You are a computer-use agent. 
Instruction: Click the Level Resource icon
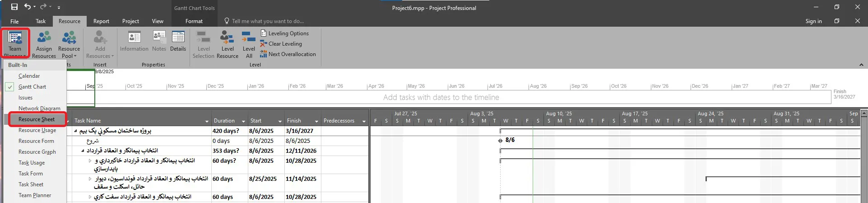coord(227,38)
